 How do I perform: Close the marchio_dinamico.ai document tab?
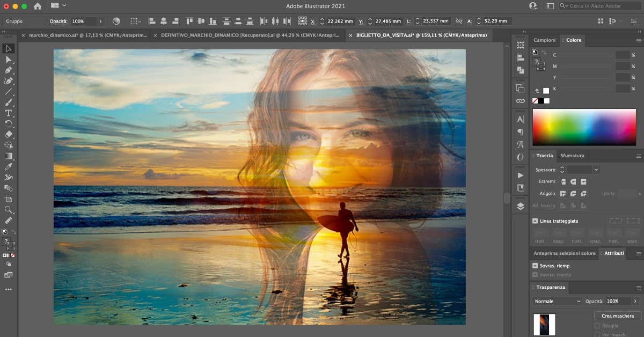pyautogui.click(x=23, y=35)
